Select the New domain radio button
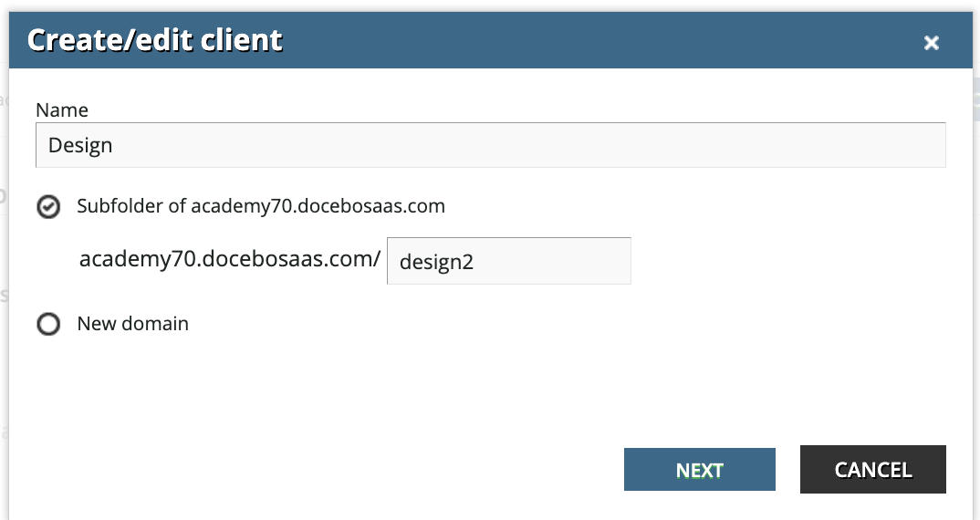Screen dimensions: 980x520 pos(47,324)
